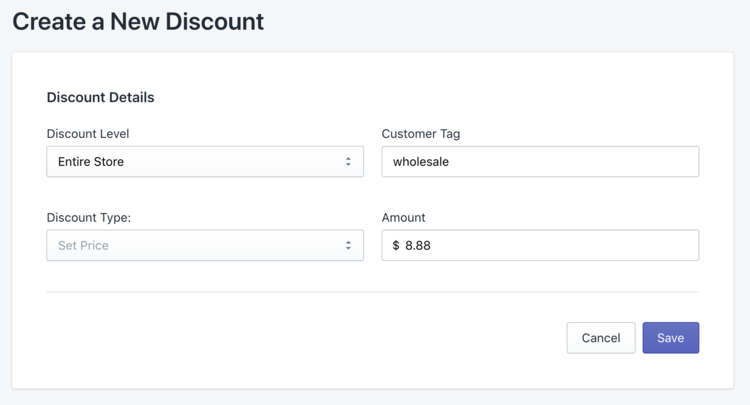Click the Discount Type up-down arrow icon

click(348, 246)
